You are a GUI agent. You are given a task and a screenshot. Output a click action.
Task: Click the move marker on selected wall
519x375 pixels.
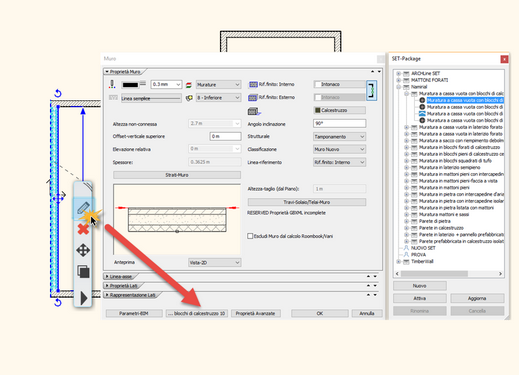(x=58, y=199)
